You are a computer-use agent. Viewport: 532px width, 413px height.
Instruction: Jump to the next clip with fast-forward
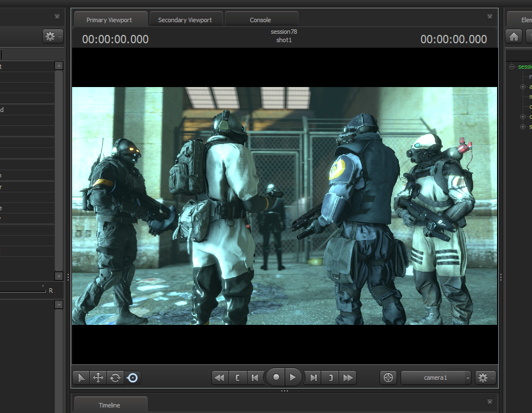click(x=348, y=378)
